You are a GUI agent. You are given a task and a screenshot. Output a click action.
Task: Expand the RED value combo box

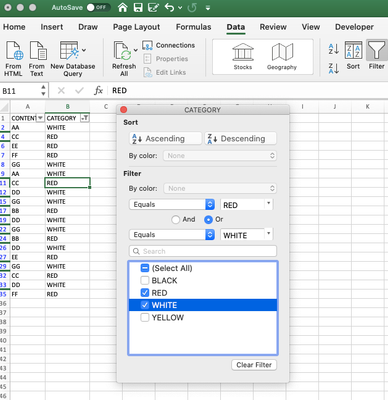pos(269,203)
